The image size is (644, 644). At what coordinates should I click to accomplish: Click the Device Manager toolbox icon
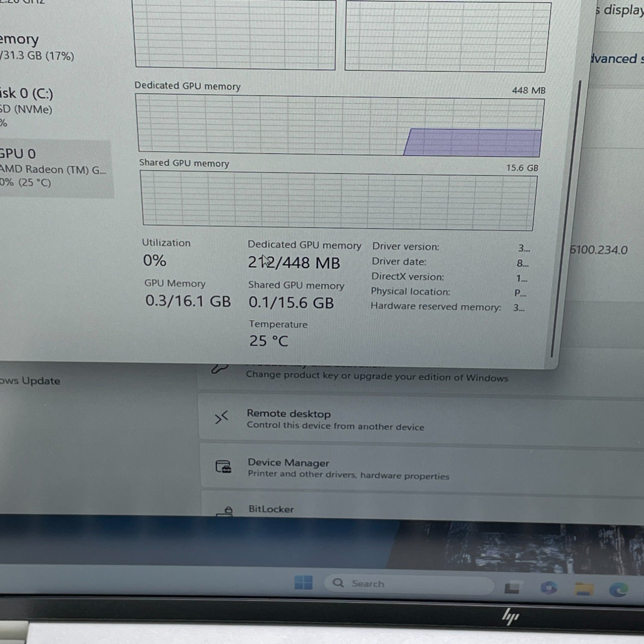223,467
